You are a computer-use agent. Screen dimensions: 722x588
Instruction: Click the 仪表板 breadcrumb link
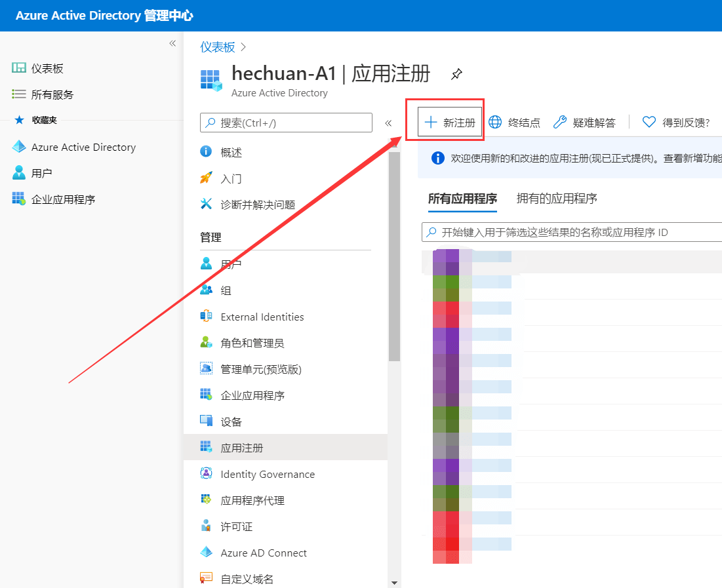(x=218, y=47)
